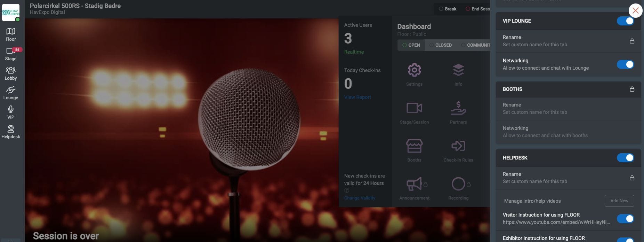Image resolution: width=644 pixels, height=242 pixels.
Task: Click lock icon on Booths header
Action: pyautogui.click(x=632, y=89)
